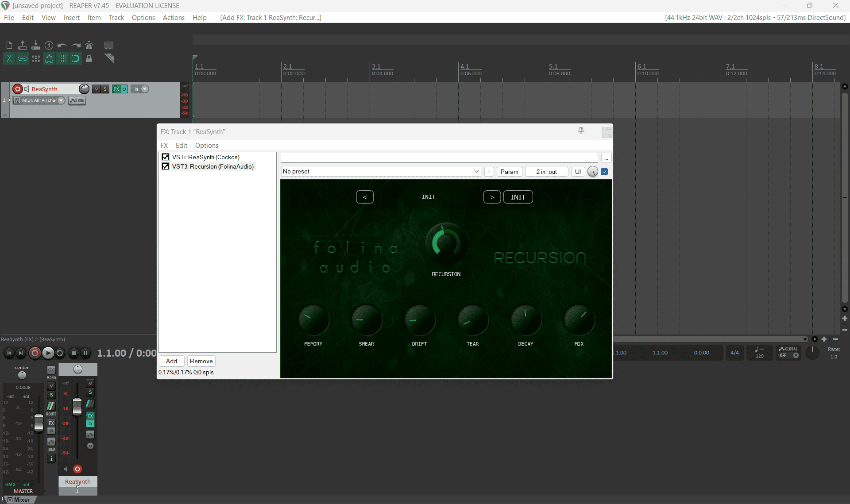Uncheck the ReaSynth (Cockos) FX checkbox
This screenshot has width=850, height=504.
click(x=166, y=157)
